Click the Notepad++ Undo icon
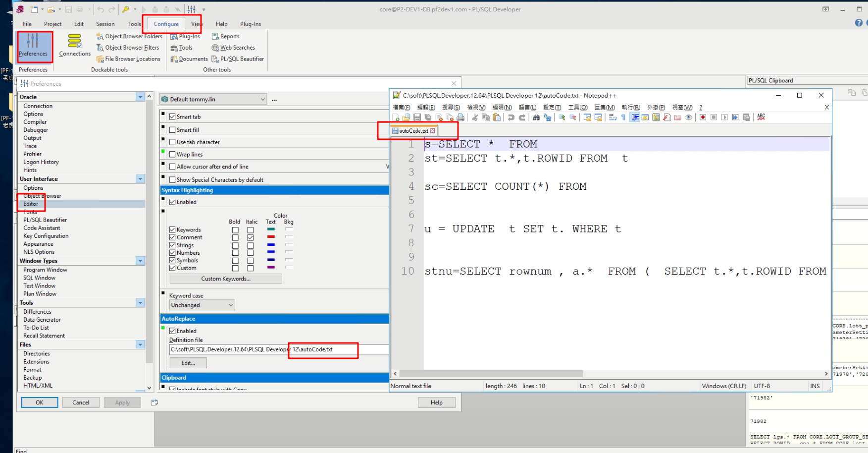Viewport: 868px width, 453px height. (511, 117)
